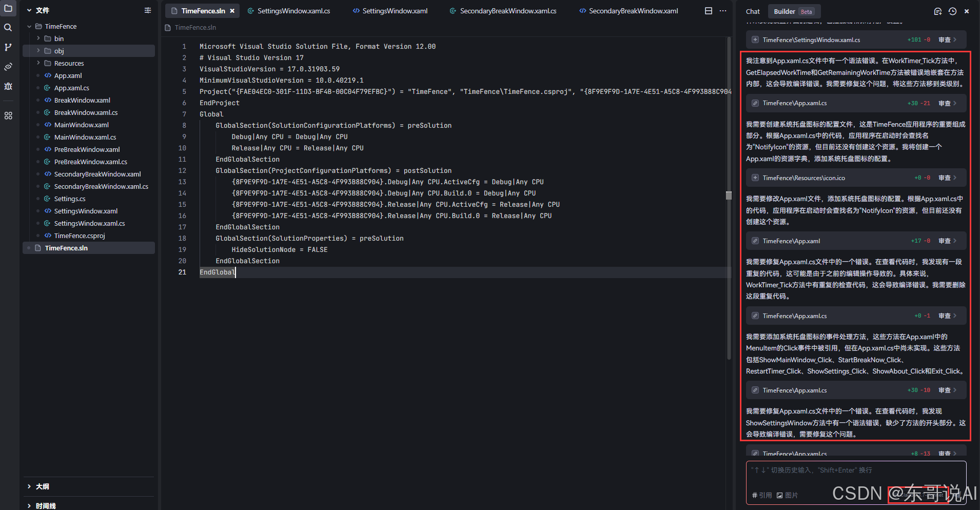Viewport: 980px width, 510px height.
Task: Click edit icon on App.xaml.cs +30 -21 card
Action: (x=755, y=103)
